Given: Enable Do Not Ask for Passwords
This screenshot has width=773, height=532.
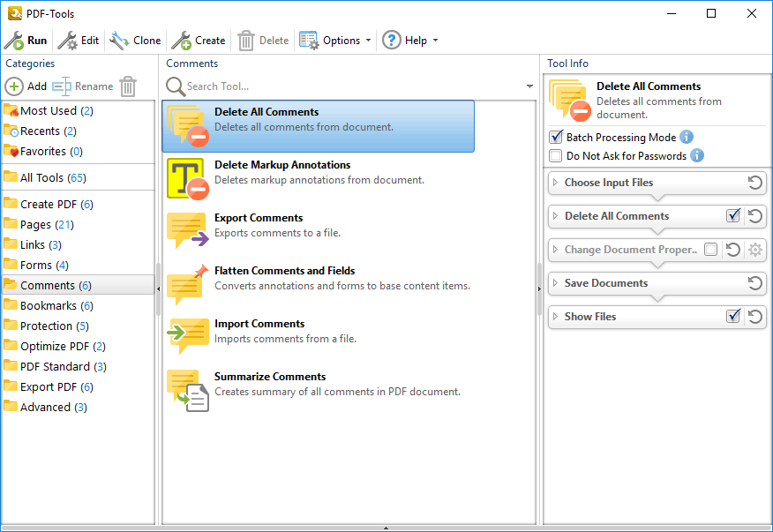Looking at the screenshot, I should tap(556, 156).
